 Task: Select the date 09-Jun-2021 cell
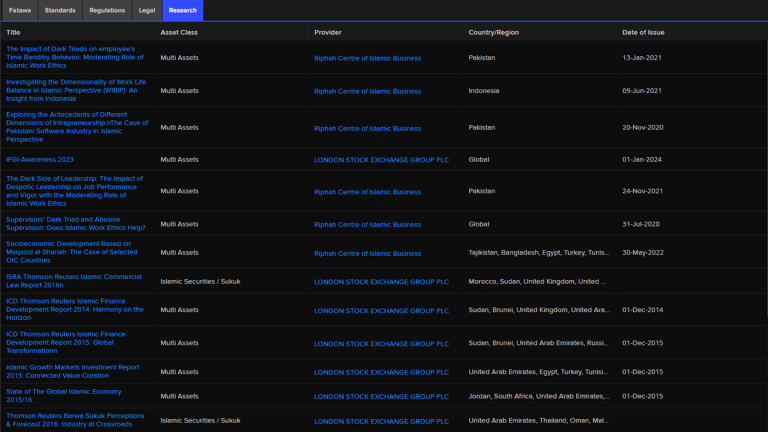642,91
